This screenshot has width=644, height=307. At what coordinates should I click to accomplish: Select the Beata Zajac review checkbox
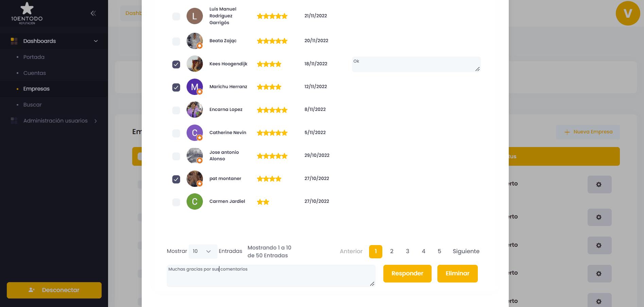coord(176,41)
